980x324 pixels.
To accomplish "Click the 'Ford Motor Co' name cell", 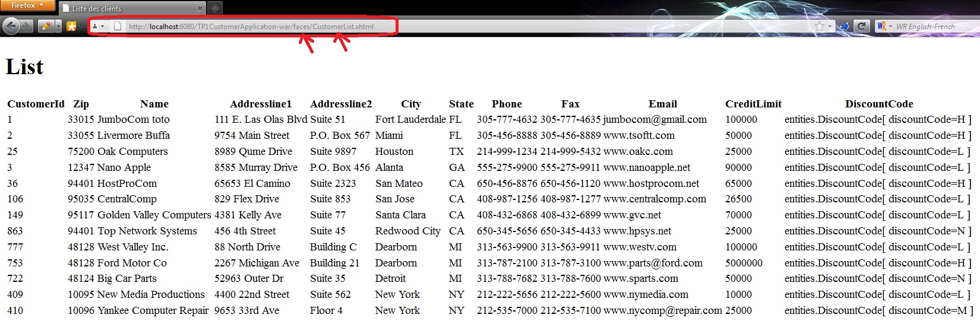I will (x=132, y=263).
